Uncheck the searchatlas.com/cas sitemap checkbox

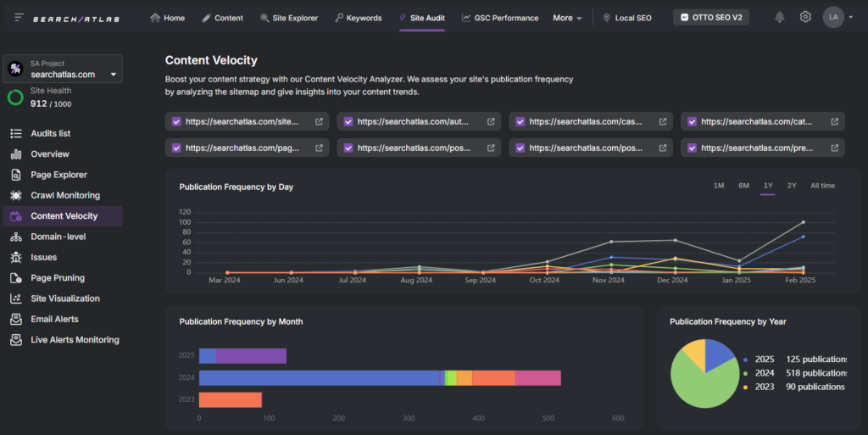520,122
